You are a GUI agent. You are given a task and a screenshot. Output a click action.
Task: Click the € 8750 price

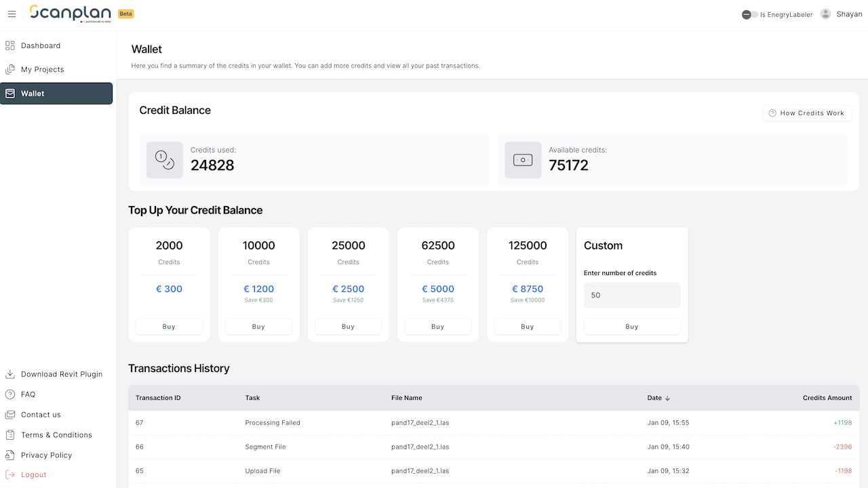pyautogui.click(x=528, y=289)
